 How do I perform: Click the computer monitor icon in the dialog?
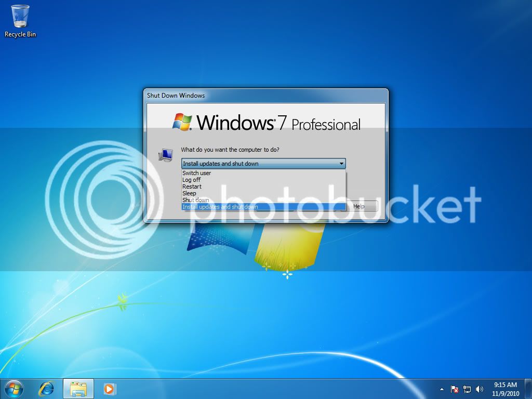pyautogui.click(x=166, y=155)
